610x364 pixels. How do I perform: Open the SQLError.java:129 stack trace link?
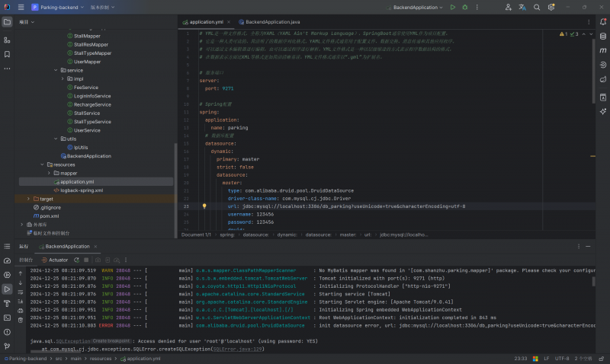pyautogui.click(x=237, y=349)
